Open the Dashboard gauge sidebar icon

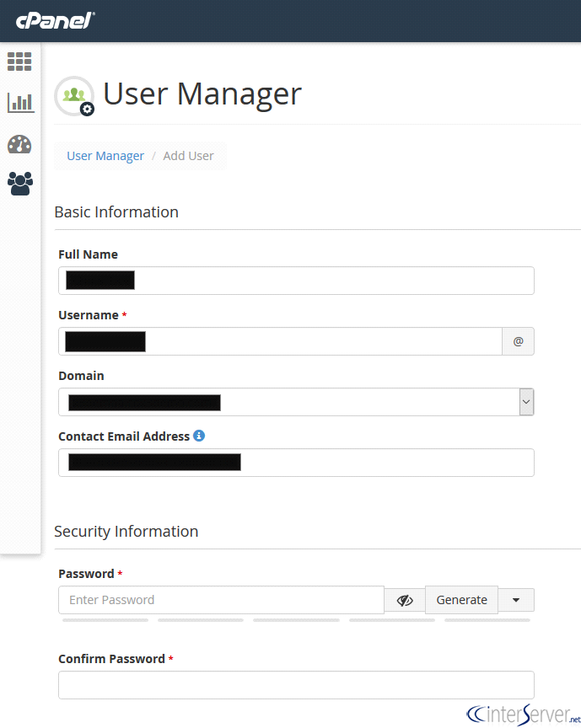pyautogui.click(x=19, y=144)
